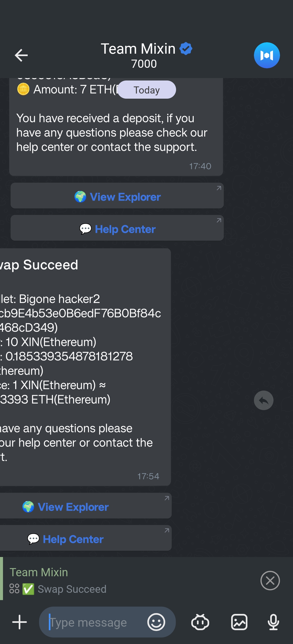Tap the bot apps icon
Screen dimensions: 293x644
coord(200,622)
